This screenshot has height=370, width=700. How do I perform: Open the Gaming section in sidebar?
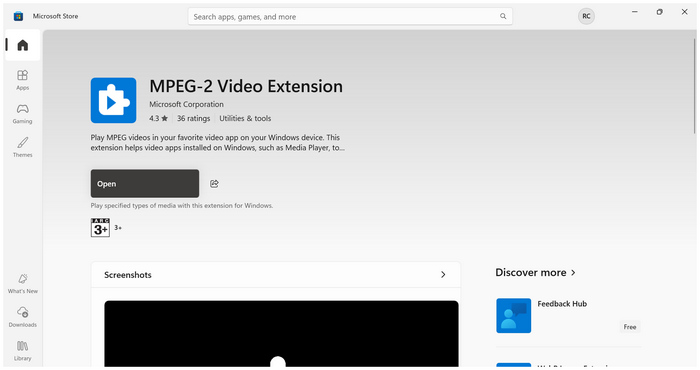point(22,114)
